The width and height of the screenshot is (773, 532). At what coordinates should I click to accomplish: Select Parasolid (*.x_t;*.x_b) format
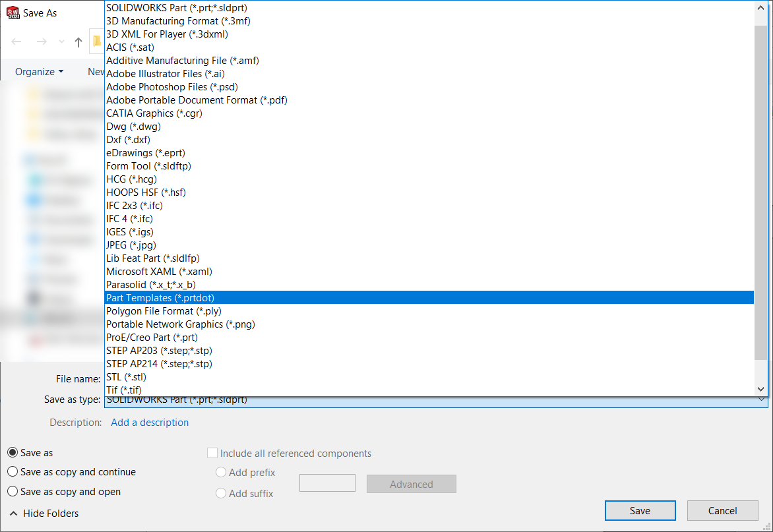151,285
